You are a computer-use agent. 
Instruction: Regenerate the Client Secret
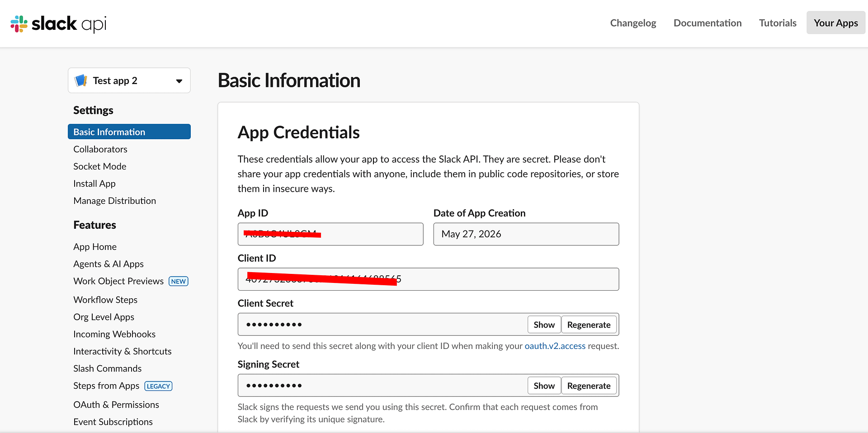[x=589, y=325]
